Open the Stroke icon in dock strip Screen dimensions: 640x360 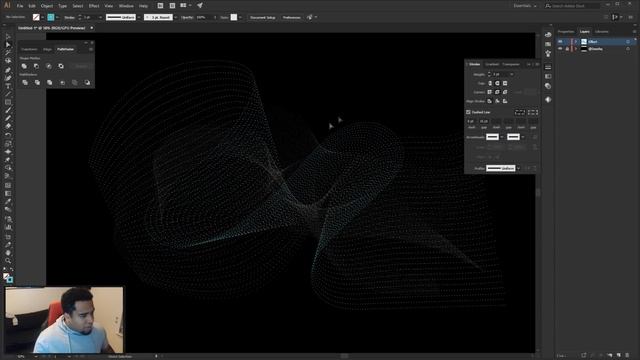pos(548,67)
